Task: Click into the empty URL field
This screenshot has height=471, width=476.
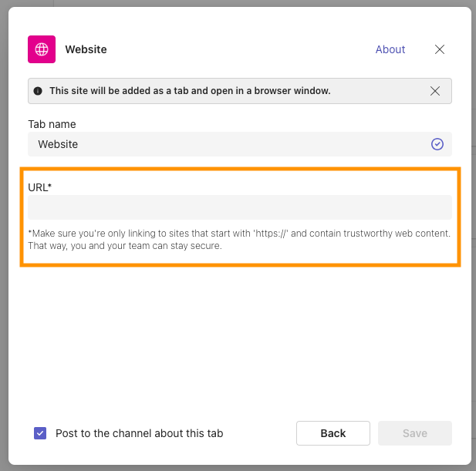Action: click(x=239, y=207)
